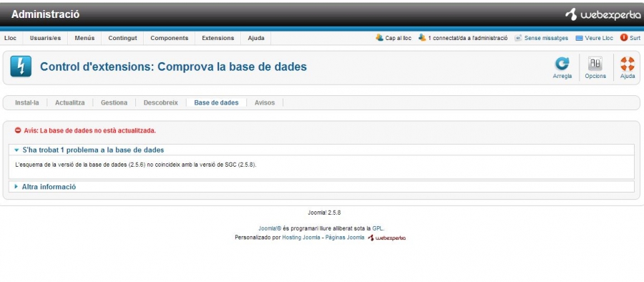The height and width of the screenshot is (282, 644).
Task: Click the 'Control d'extensions' page title
Action: (x=173, y=67)
